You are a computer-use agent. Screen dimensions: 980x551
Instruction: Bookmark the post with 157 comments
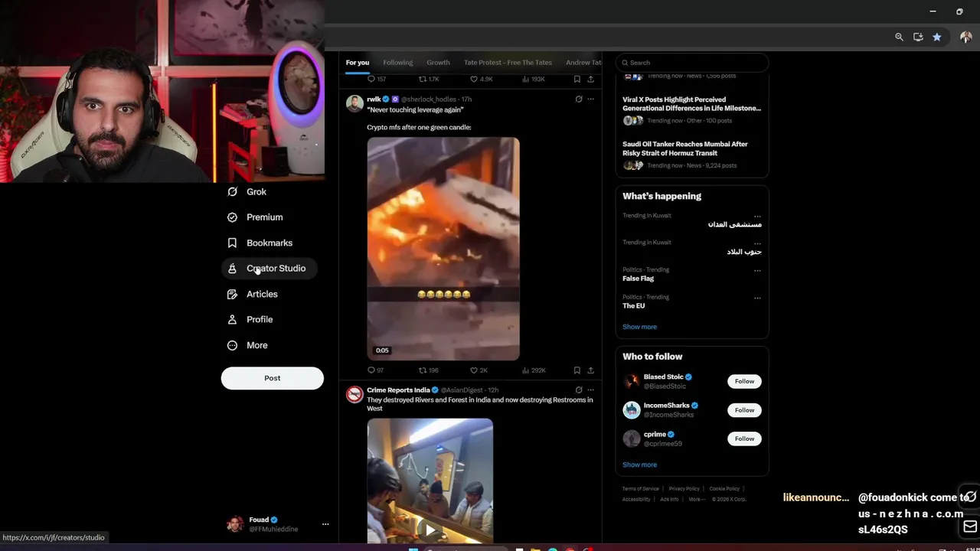[x=577, y=79]
